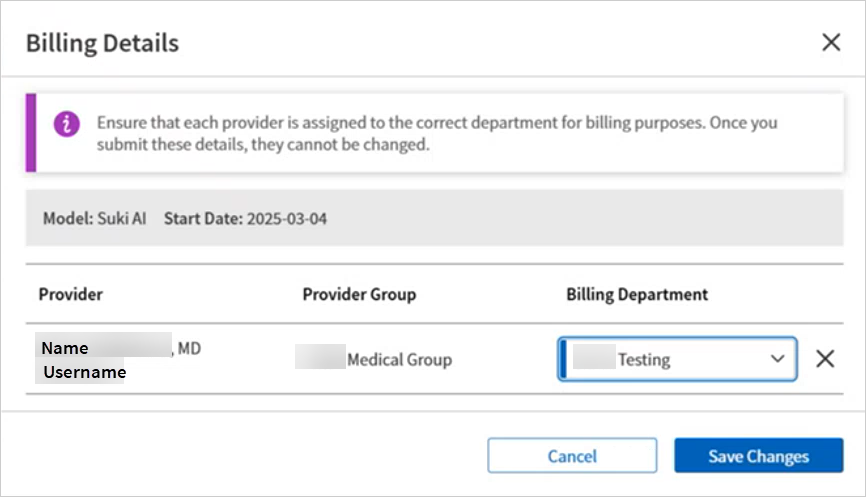Click the Model: Suki AI label
This screenshot has width=866, height=497.
94,218
